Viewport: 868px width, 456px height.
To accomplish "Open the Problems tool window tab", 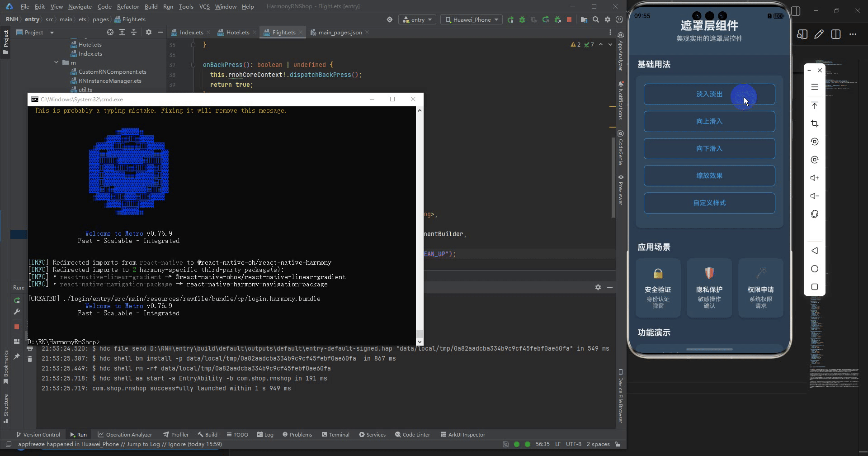I will pos(297,434).
